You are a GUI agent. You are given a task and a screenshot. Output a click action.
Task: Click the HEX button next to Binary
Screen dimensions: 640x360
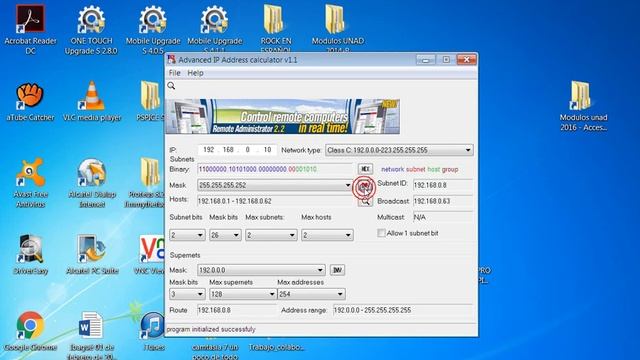(x=365, y=169)
